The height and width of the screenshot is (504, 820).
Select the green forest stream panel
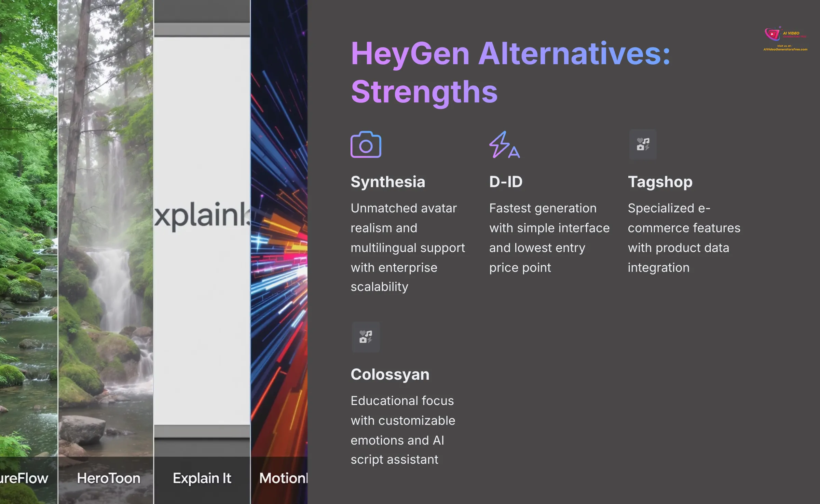pyautogui.click(x=29, y=252)
